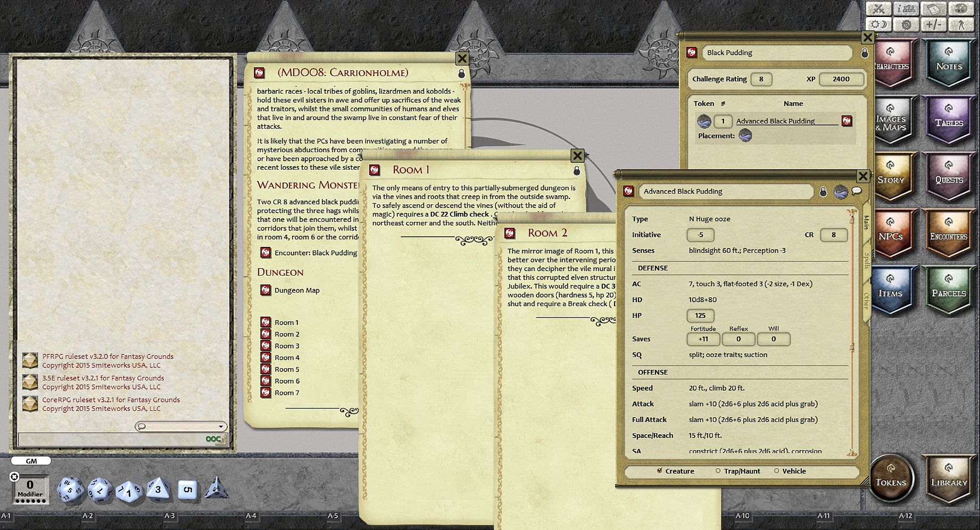Open the plus/minus Modifiers button

tap(934, 25)
